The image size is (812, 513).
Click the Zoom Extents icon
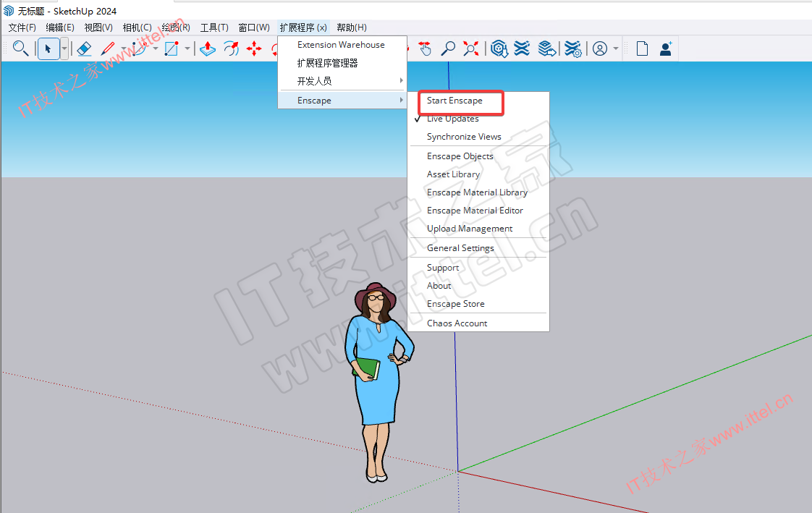(x=470, y=48)
